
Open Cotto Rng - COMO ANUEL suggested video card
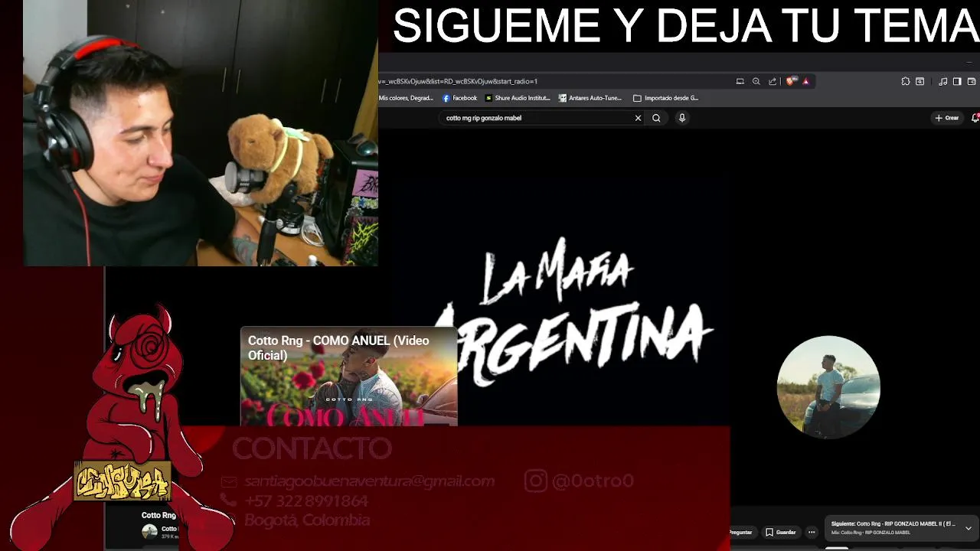click(x=349, y=376)
